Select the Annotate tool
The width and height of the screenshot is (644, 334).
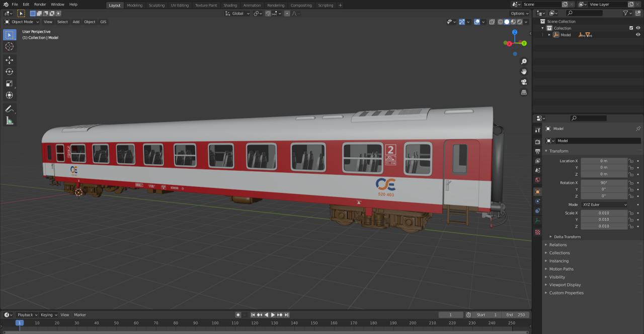tap(9, 109)
